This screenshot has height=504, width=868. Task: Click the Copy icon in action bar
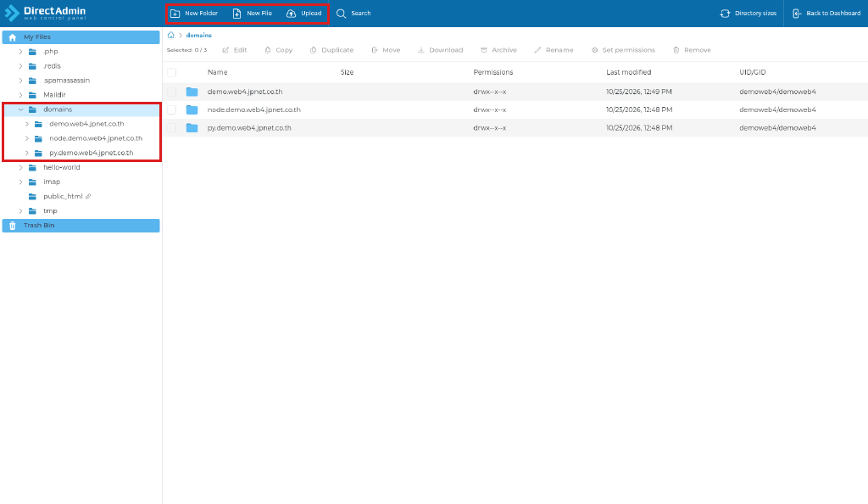[268, 50]
